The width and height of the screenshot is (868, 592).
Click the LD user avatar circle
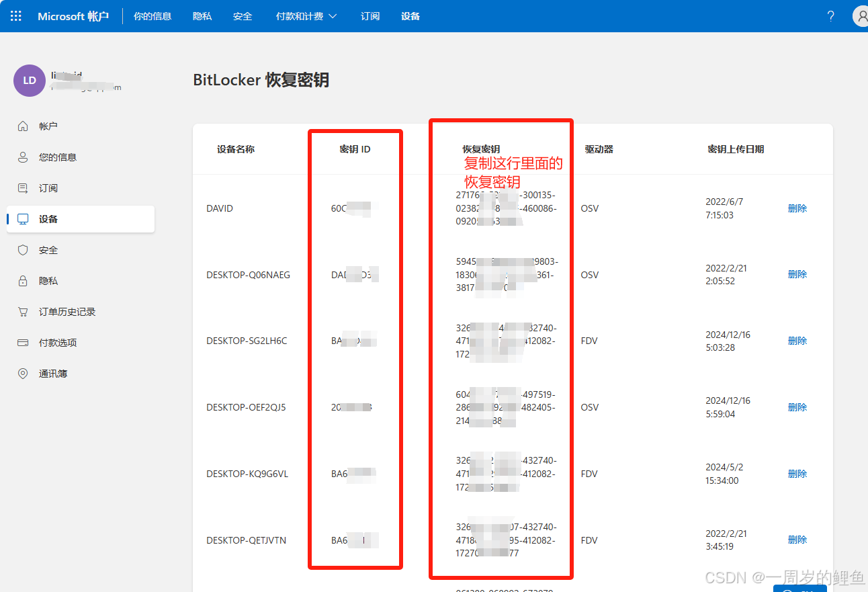coord(30,81)
